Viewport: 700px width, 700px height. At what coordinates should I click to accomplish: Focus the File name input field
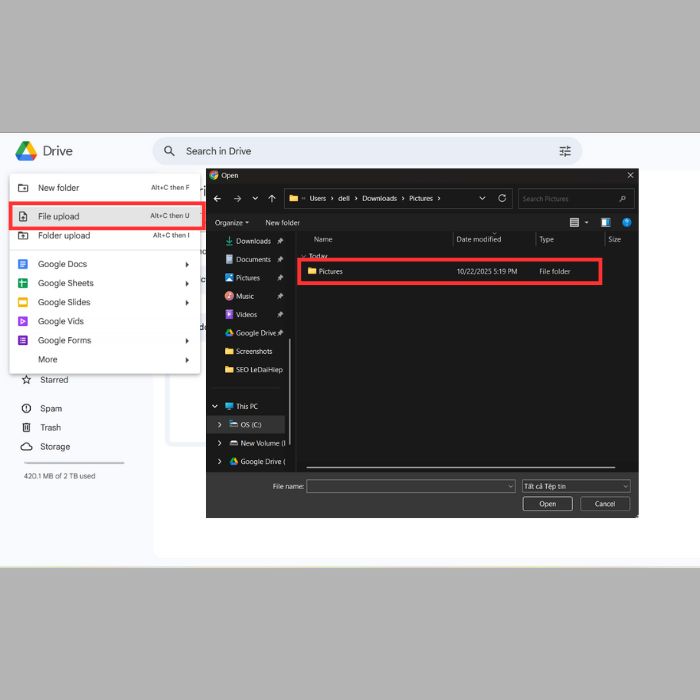411,486
